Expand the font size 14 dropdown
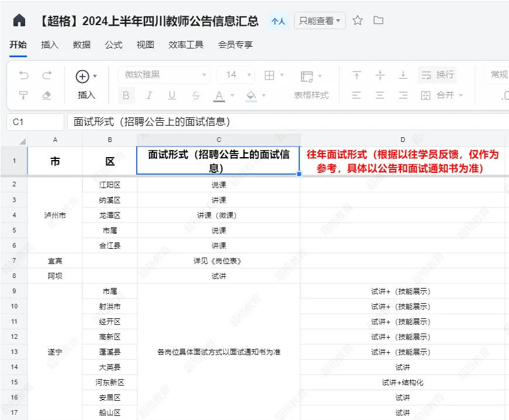Image resolution: width=509 pixels, height=420 pixels. click(236, 75)
